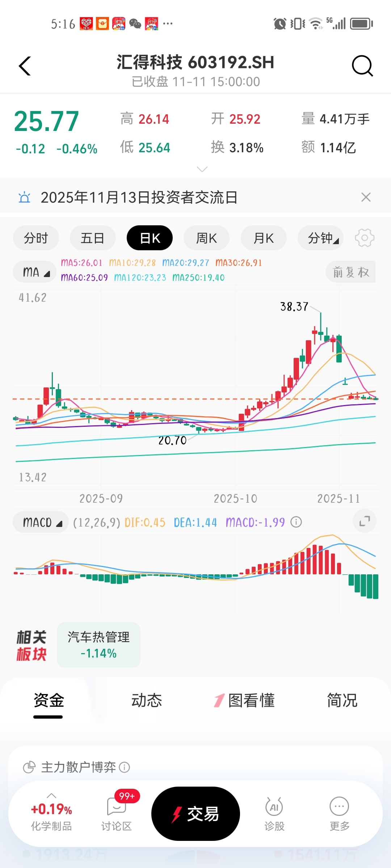Viewport: 391px width, 868px height.
Task: Tap the black 交易 trade button
Action: [195, 814]
